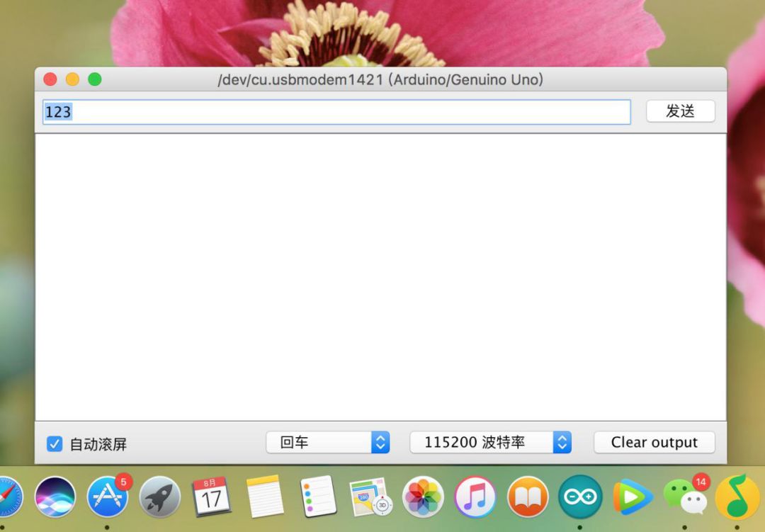Open WeChat with 14 notifications
The image size is (765, 532).
[x=686, y=495]
